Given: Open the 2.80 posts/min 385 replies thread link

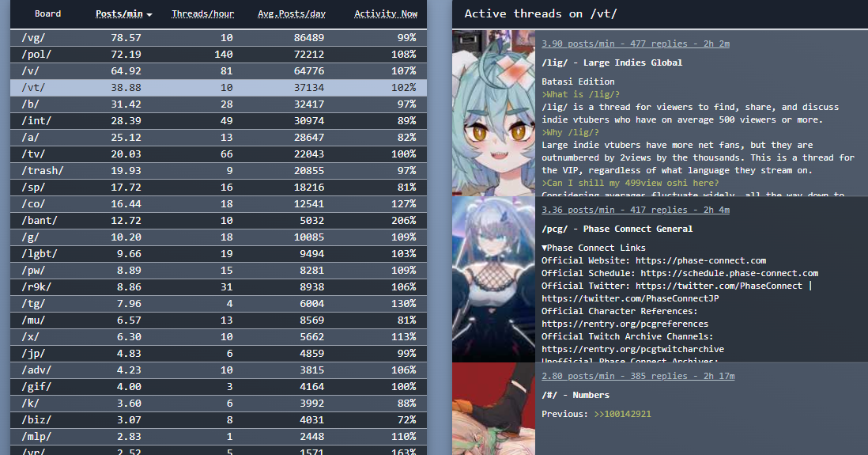Looking at the screenshot, I should [638, 377].
